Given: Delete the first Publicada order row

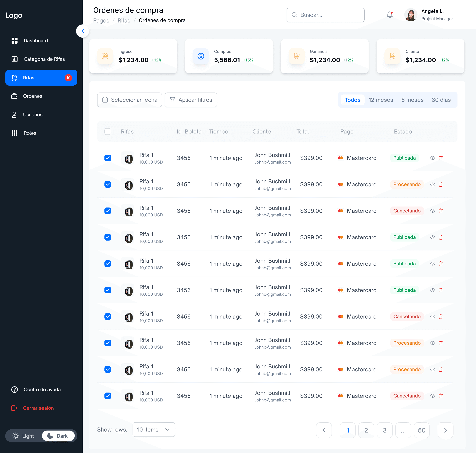Looking at the screenshot, I should (x=440, y=158).
